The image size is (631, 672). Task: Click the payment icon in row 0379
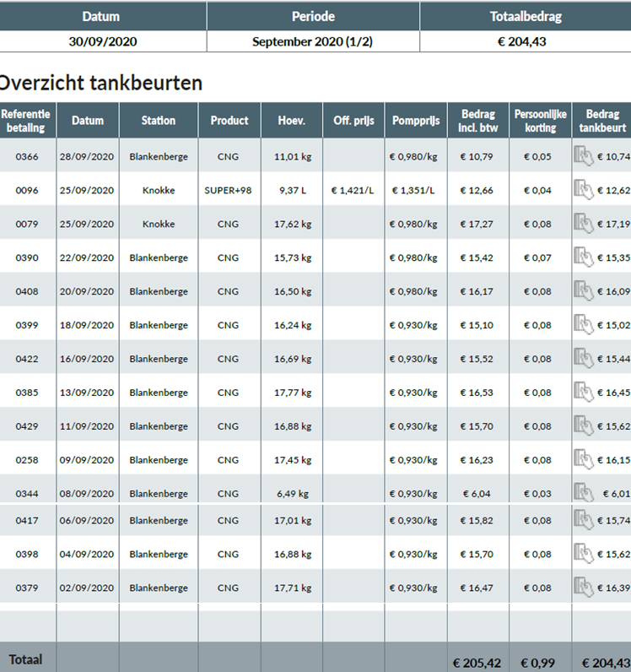[x=584, y=587]
